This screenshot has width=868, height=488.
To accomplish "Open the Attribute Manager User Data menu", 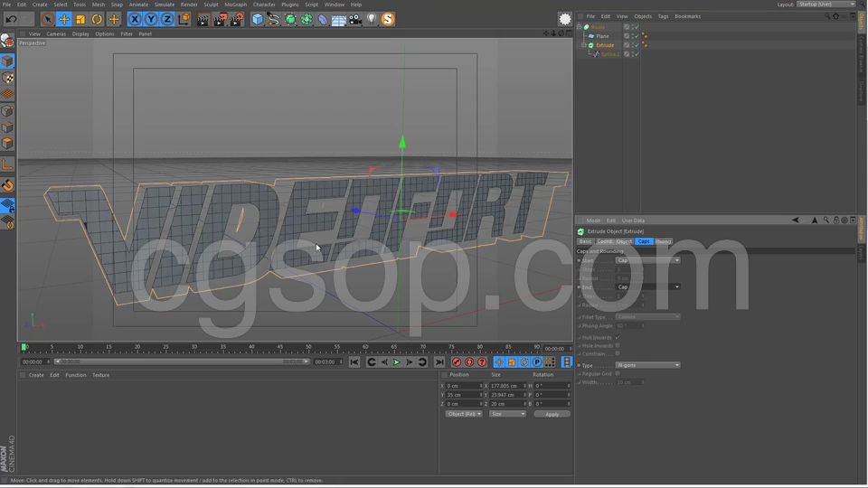I will [633, 221].
